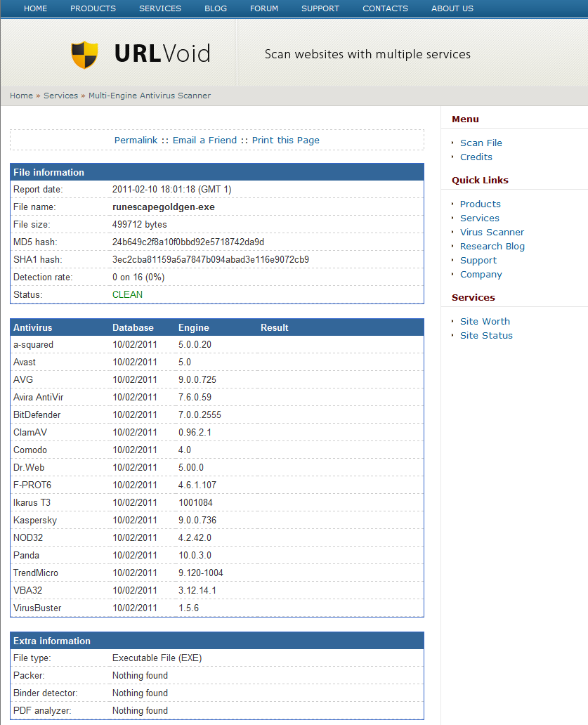Click the report date value

pos(172,189)
